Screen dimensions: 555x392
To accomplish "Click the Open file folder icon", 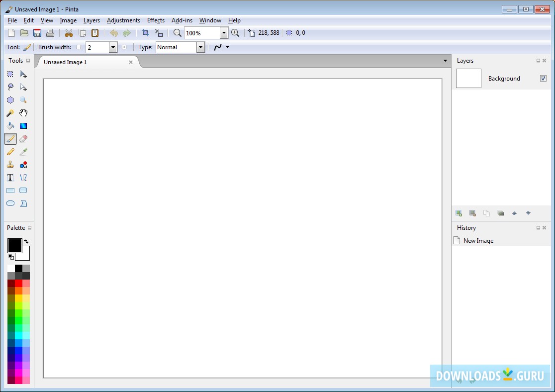I will (24, 33).
